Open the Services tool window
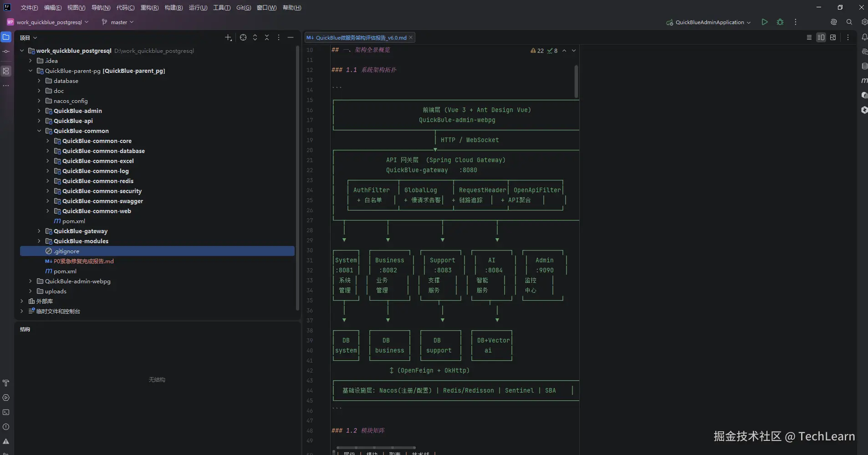The image size is (868, 455). (x=6, y=398)
